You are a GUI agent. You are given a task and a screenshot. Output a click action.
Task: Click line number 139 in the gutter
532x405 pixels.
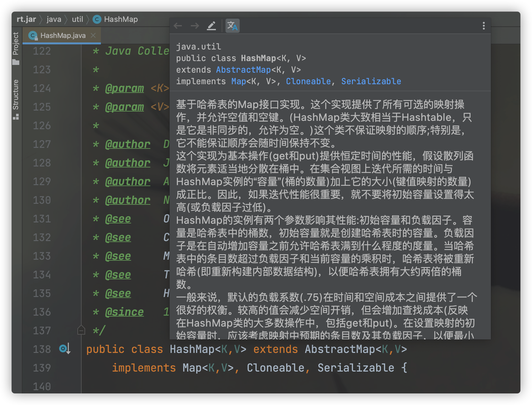pos(42,368)
